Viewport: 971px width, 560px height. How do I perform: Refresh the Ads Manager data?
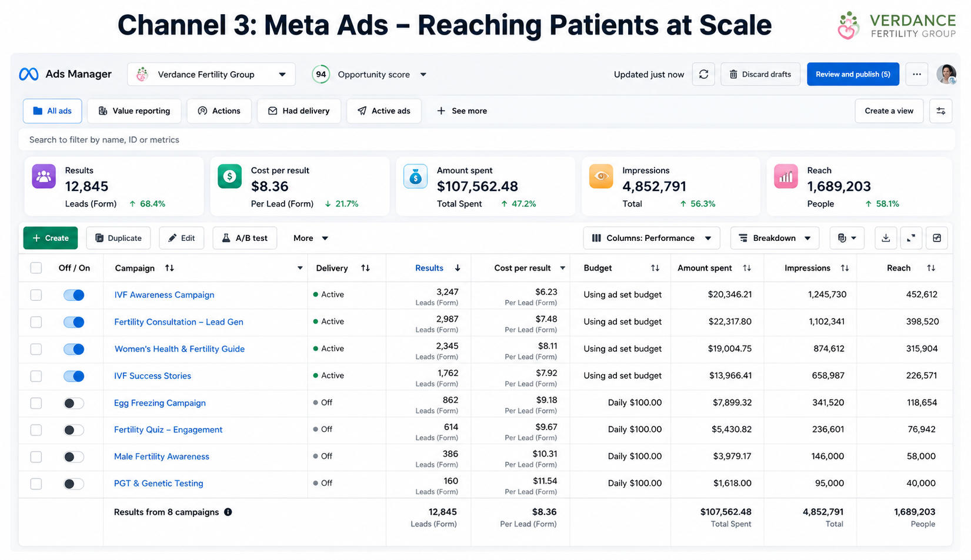click(703, 74)
